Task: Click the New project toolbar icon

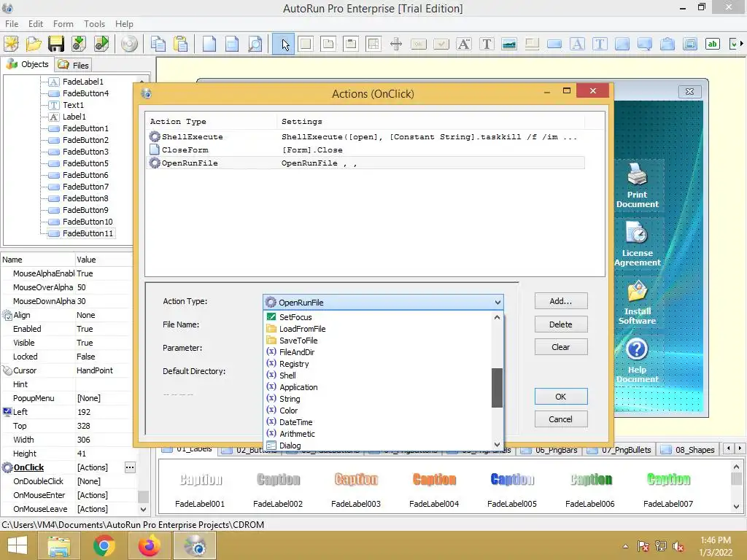Action: tap(11, 44)
